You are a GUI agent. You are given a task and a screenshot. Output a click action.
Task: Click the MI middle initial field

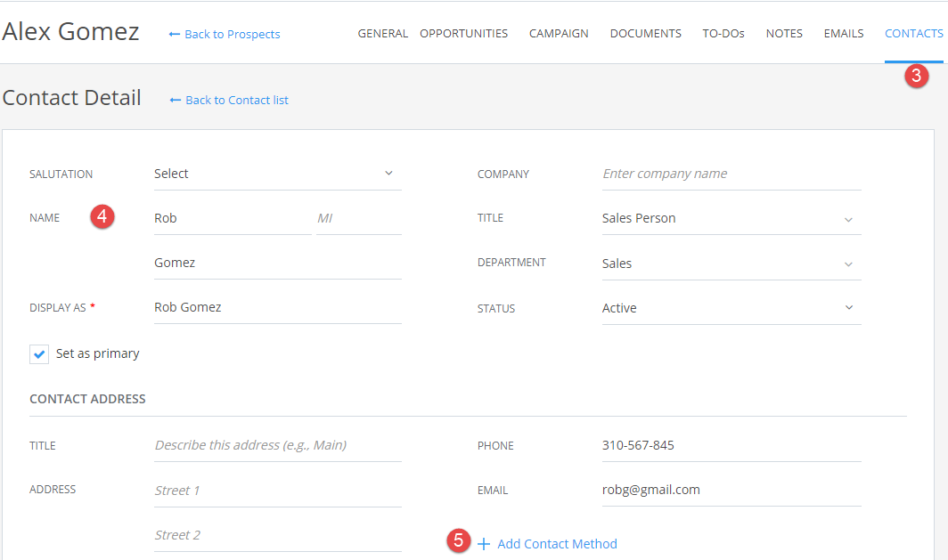pos(358,219)
